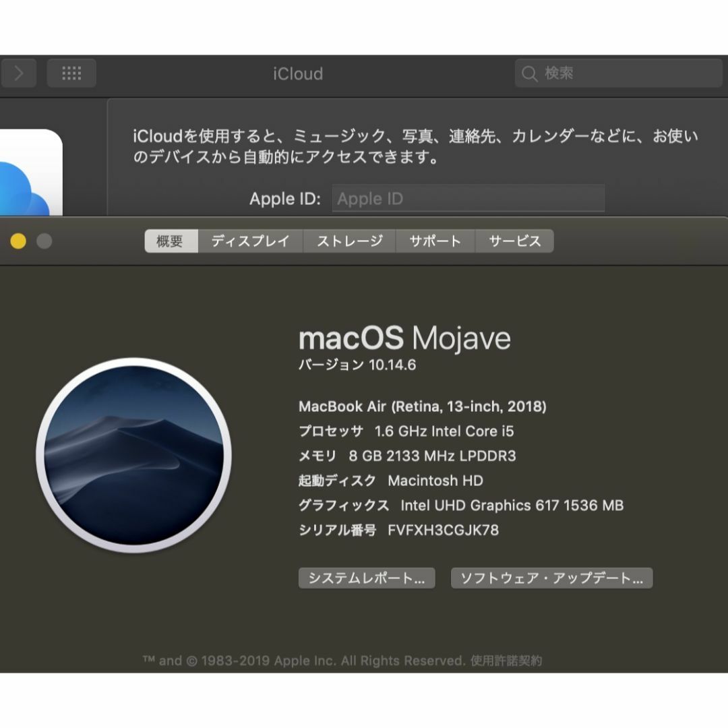
Task: Click the 1.6 GHz Intel Core i5 text
Action: click(444, 431)
